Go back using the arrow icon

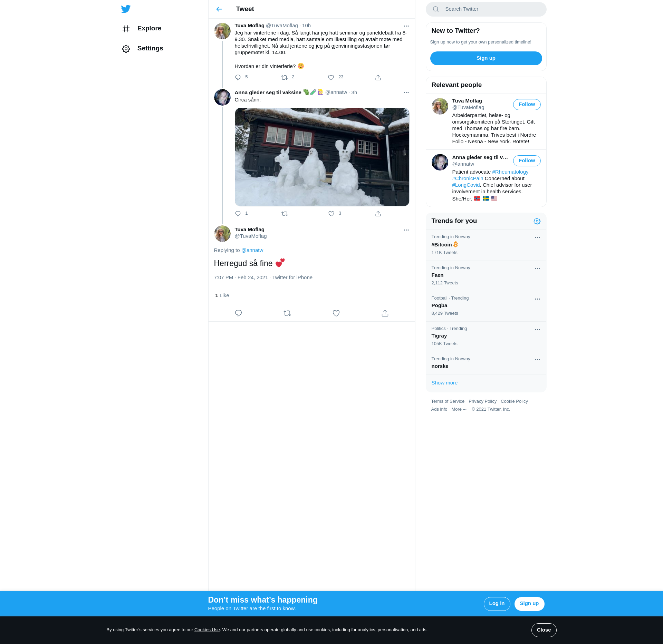[219, 9]
